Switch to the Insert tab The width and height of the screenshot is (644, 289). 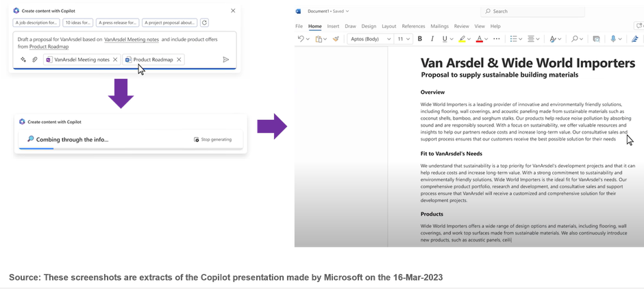[x=333, y=26]
